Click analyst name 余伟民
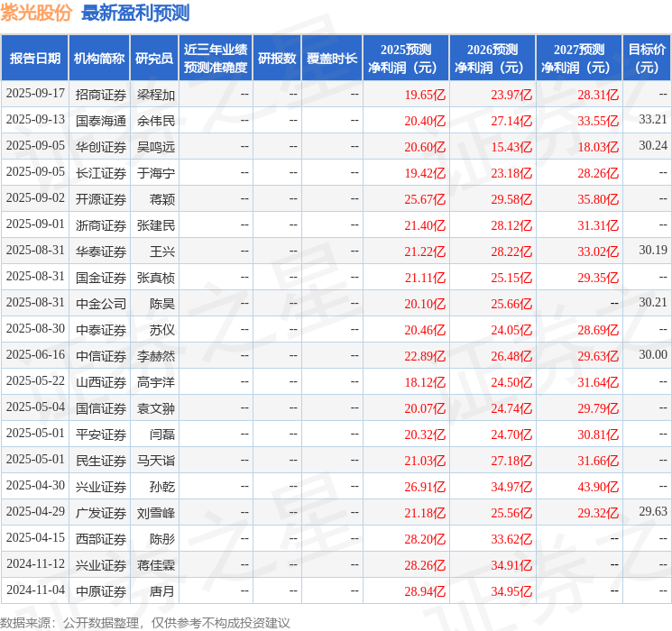 [156, 121]
